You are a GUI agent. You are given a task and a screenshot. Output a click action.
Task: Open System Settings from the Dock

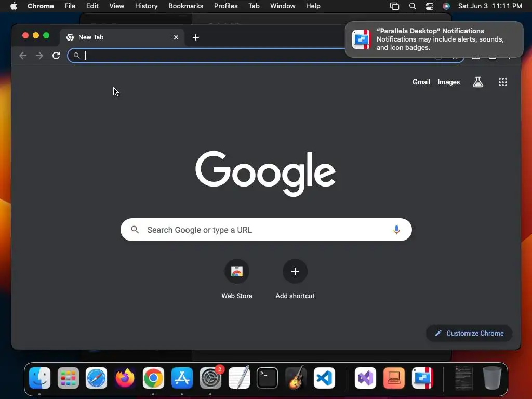[x=210, y=378]
